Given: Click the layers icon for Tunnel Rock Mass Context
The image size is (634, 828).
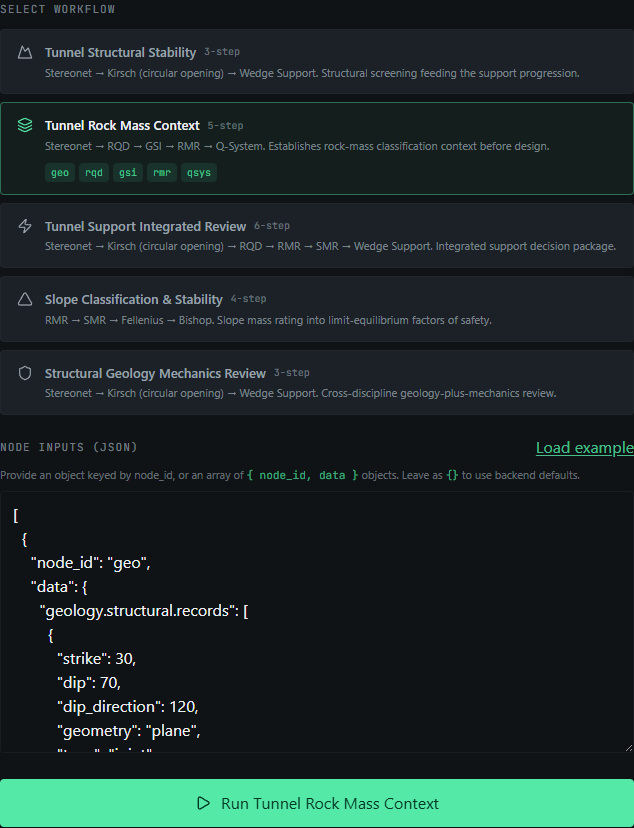Looking at the screenshot, I should (25, 125).
